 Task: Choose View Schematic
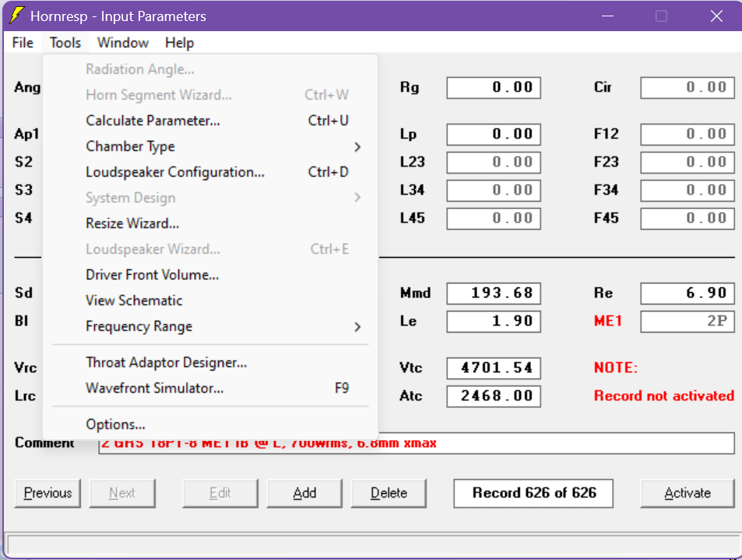tap(210, 300)
